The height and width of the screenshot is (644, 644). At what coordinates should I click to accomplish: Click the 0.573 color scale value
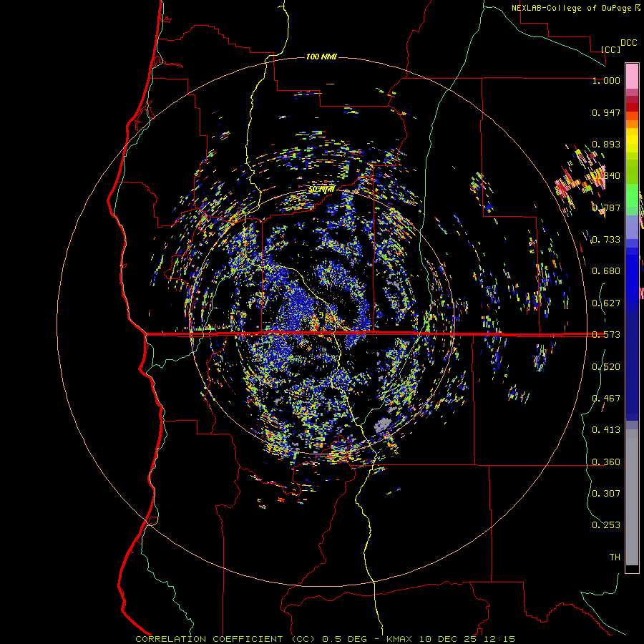coord(606,335)
